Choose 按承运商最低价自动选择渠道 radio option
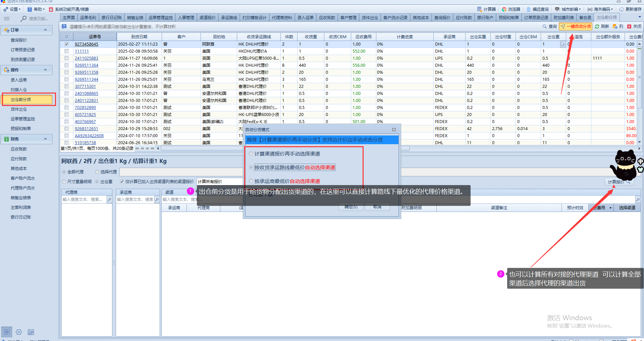 (251, 181)
